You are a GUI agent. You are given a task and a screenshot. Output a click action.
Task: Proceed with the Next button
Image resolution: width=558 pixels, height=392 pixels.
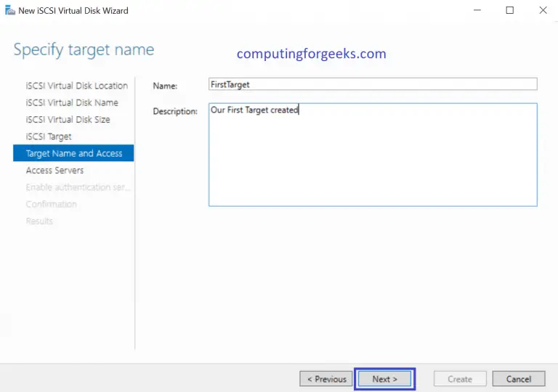(x=384, y=379)
